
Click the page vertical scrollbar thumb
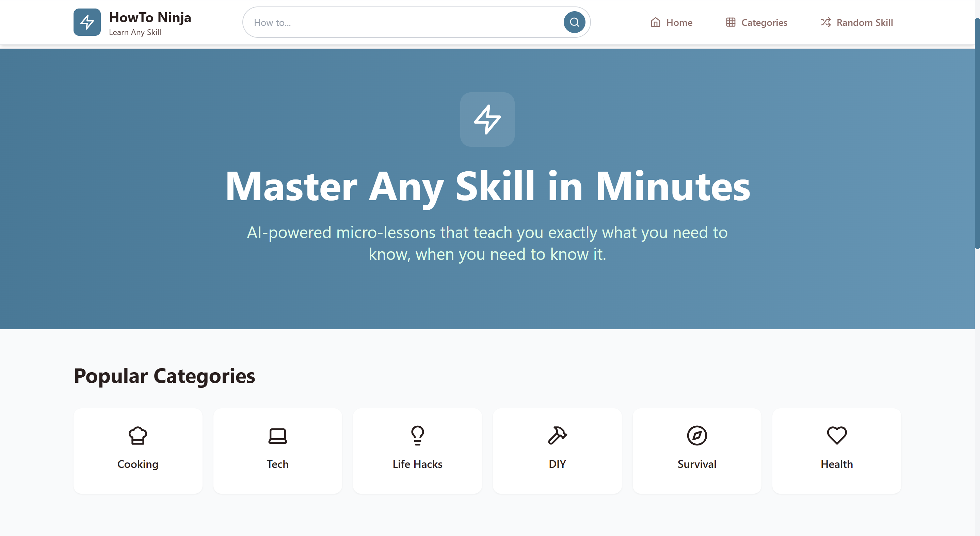click(977, 133)
